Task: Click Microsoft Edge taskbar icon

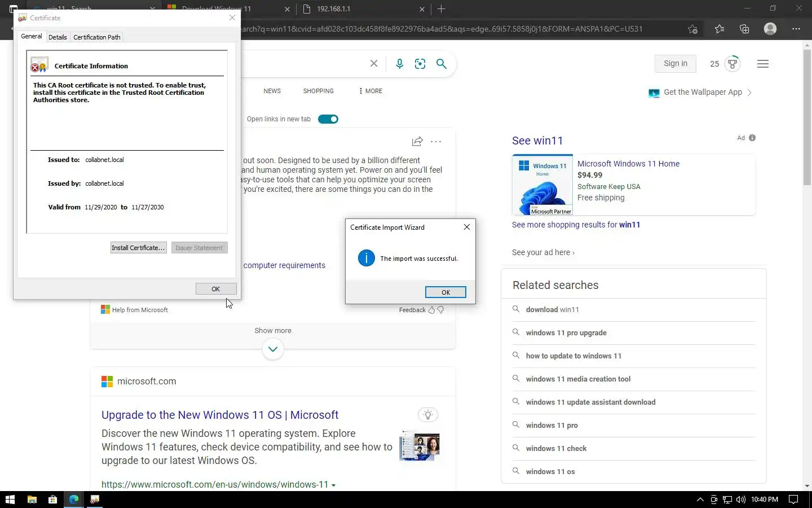Action: [74, 500]
